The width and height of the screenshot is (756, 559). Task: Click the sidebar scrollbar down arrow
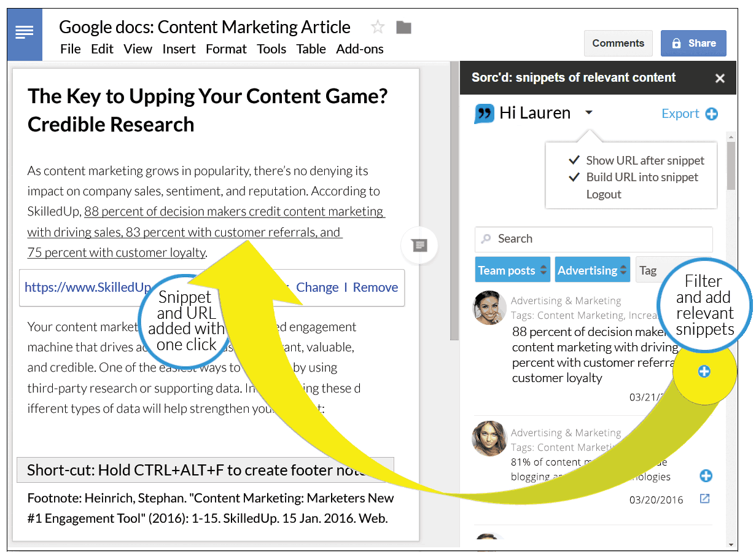(731, 544)
